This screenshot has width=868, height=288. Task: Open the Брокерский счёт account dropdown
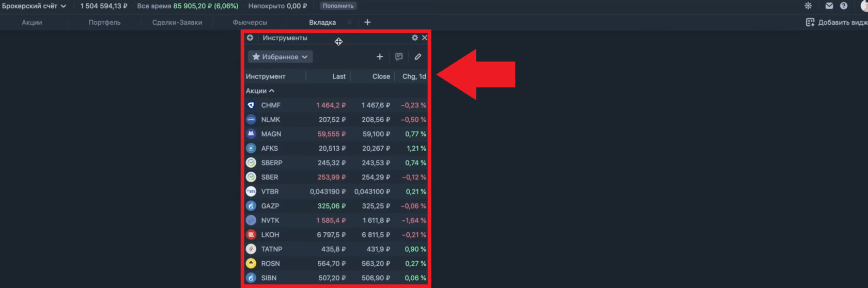[34, 6]
